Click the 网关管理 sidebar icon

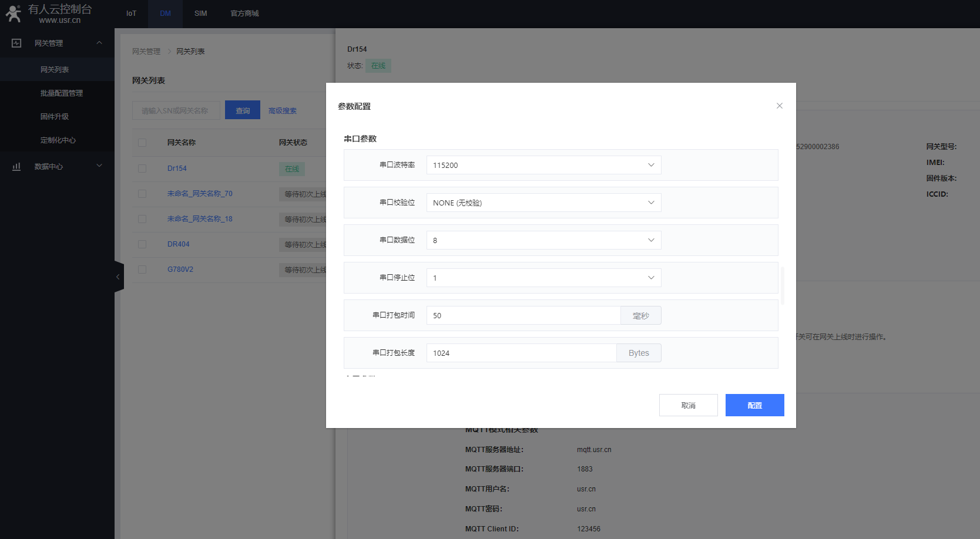click(16, 43)
